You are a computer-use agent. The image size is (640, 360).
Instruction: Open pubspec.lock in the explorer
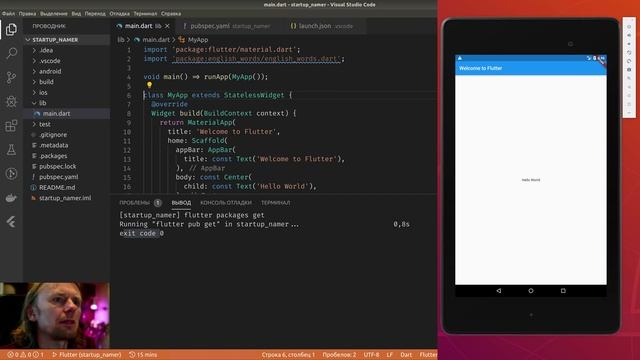[x=58, y=167]
